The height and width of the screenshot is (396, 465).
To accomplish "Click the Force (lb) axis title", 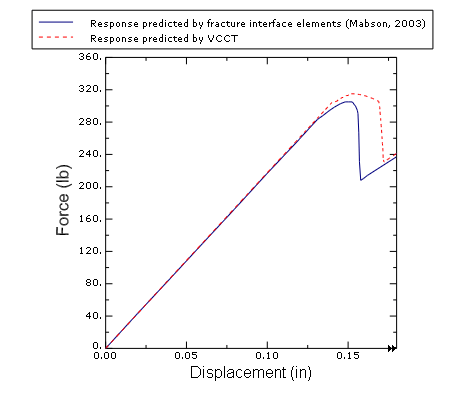I will click(x=63, y=200).
